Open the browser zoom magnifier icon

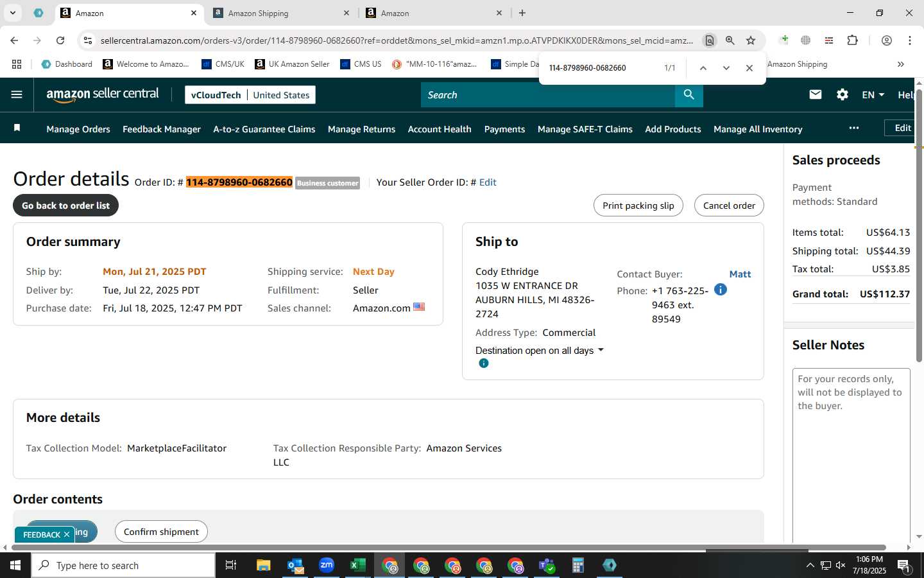tap(730, 40)
